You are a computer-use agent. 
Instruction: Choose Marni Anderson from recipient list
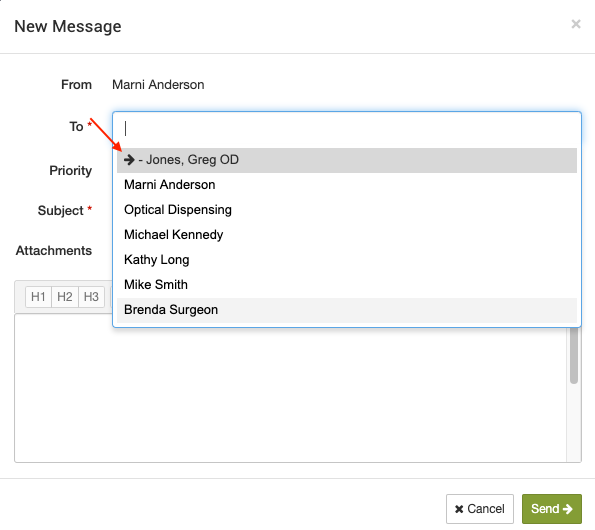pyautogui.click(x=347, y=185)
